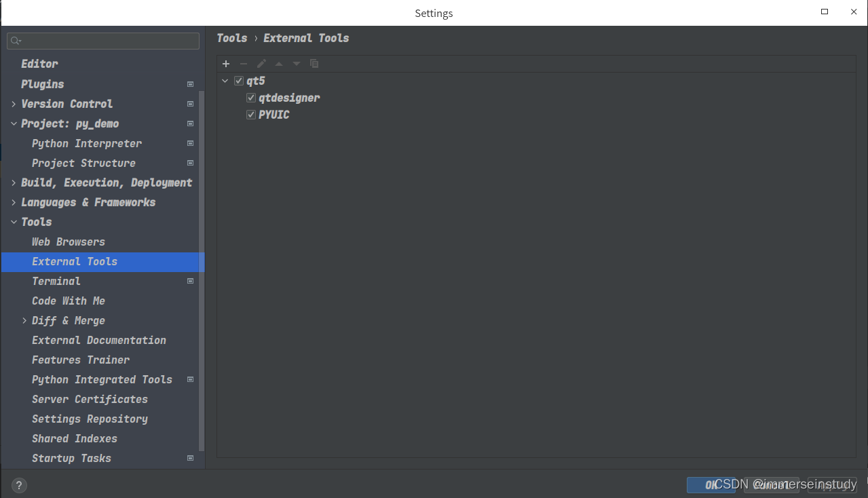Open Server Certificates settings
Image resolution: width=868 pixels, height=498 pixels.
[90, 399]
